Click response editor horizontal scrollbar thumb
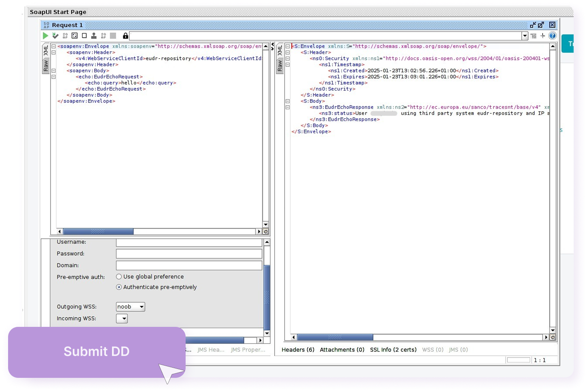This screenshot has height=392, width=588. (x=335, y=337)
